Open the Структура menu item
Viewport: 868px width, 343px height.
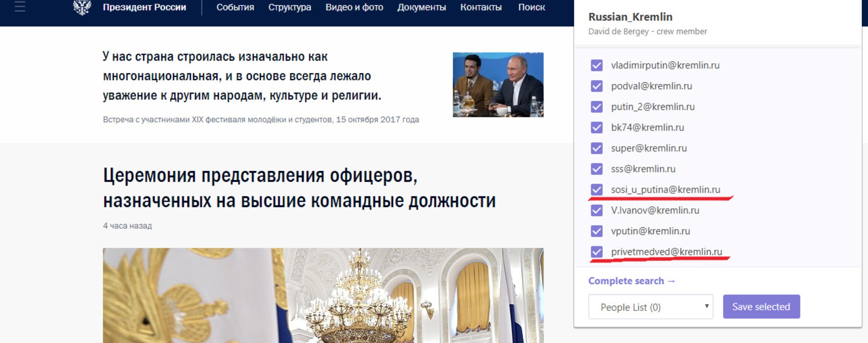pyautogui.click(x=290, y=7)
